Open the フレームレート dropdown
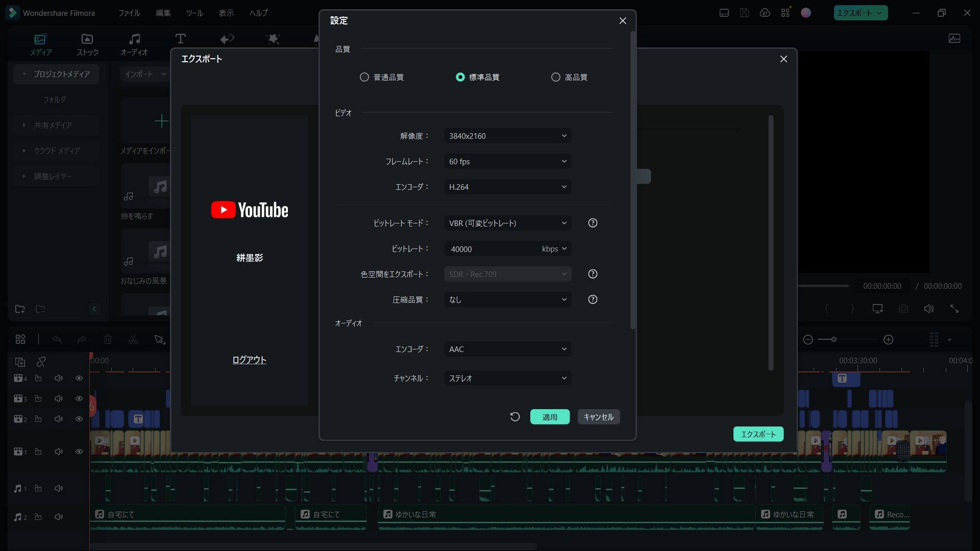Image resolution: width=980 pixels, height=551 pixels. (507, 161)
